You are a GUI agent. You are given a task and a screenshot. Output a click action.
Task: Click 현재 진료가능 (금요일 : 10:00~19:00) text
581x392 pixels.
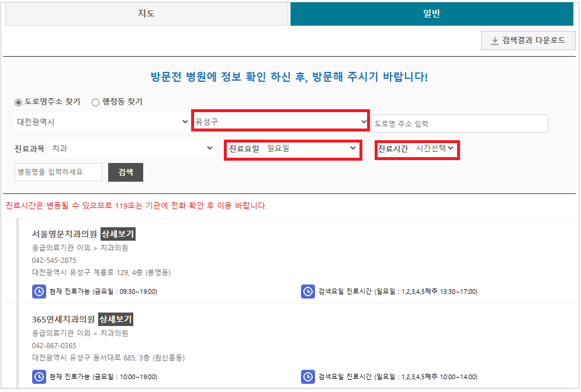coord(103,377)
